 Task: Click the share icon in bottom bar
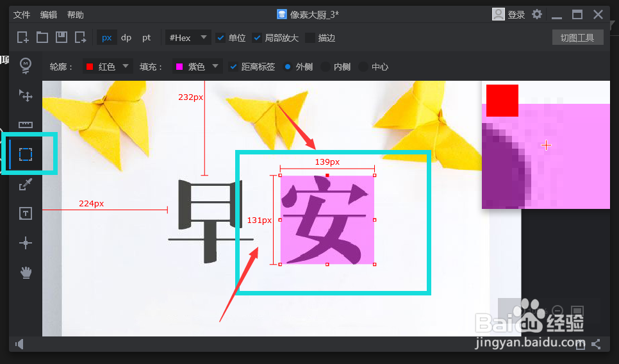(x=596, y=344)
